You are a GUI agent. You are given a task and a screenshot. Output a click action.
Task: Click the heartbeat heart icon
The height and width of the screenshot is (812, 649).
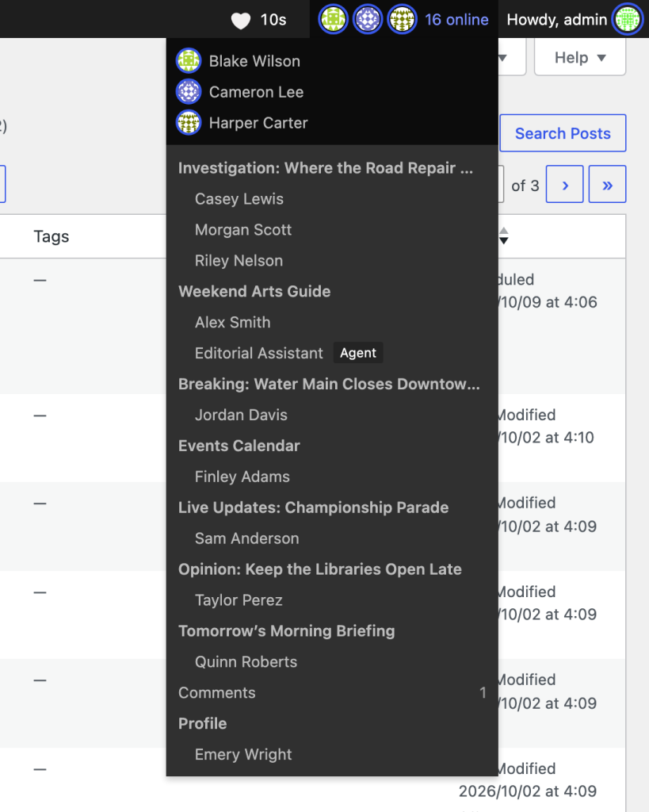point(241,21)
